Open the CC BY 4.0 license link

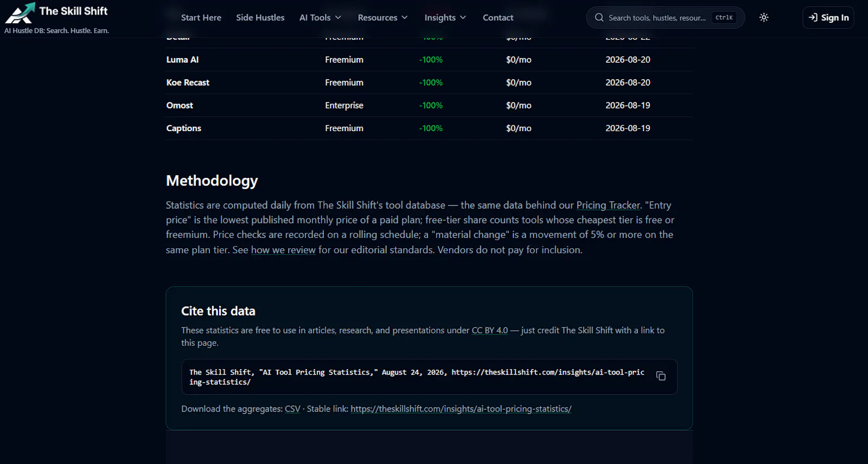(490, 330)
